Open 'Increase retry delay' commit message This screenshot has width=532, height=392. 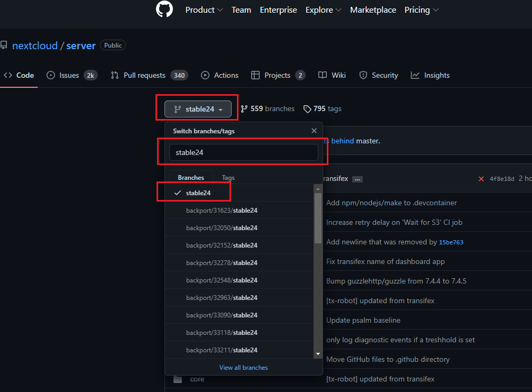tap(394, 223)
